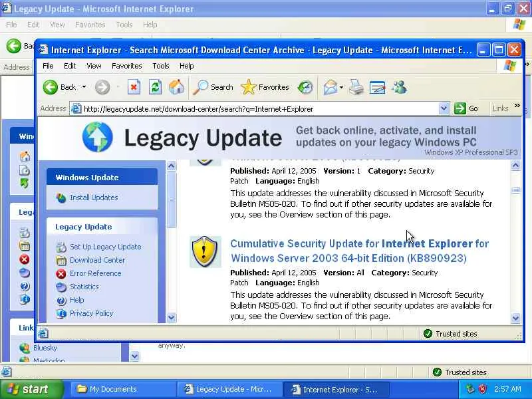
Task: Switch to My Documents taskbar button
Action: (x=123, y=389)
